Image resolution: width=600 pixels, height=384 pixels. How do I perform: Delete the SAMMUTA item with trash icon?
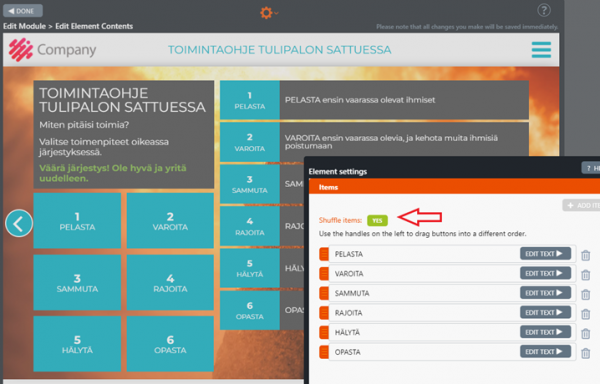pyautogui.click(x=585, y=294)
